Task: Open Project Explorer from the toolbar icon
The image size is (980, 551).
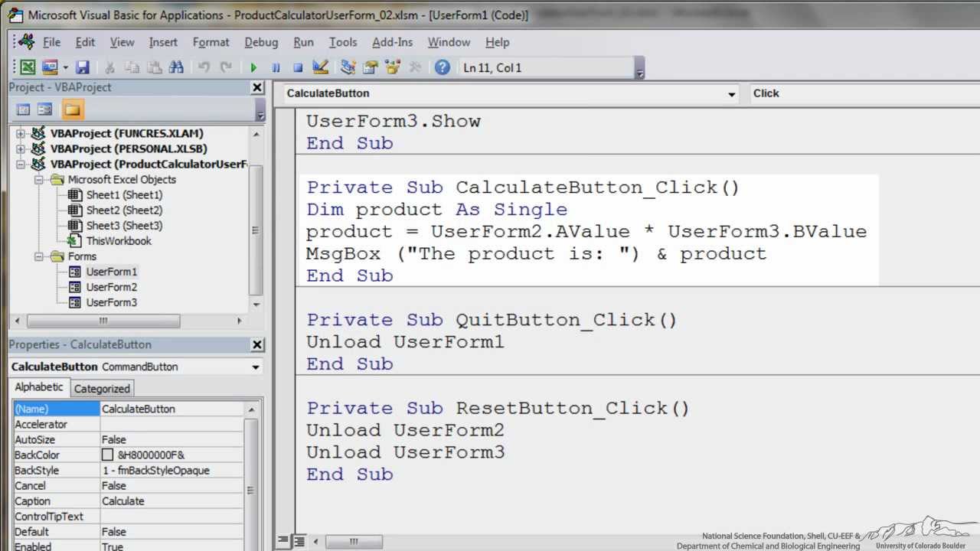Action: pos(348,67)
